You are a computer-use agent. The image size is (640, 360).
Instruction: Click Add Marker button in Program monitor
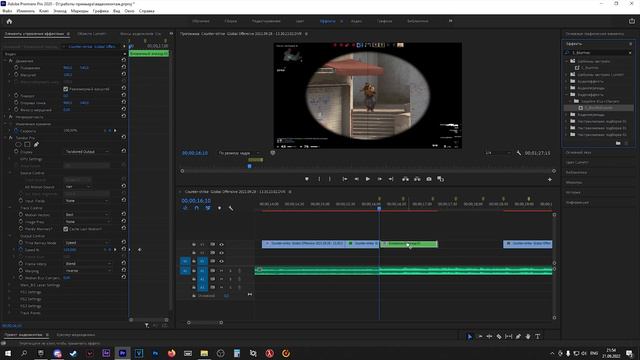pyautogui.click(x=307, y=179)
